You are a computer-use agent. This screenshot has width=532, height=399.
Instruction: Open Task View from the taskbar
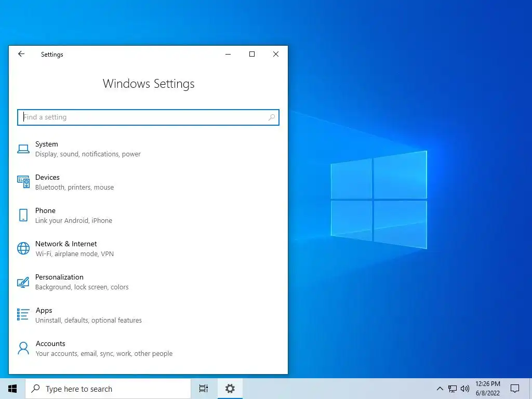coord(204,389)
